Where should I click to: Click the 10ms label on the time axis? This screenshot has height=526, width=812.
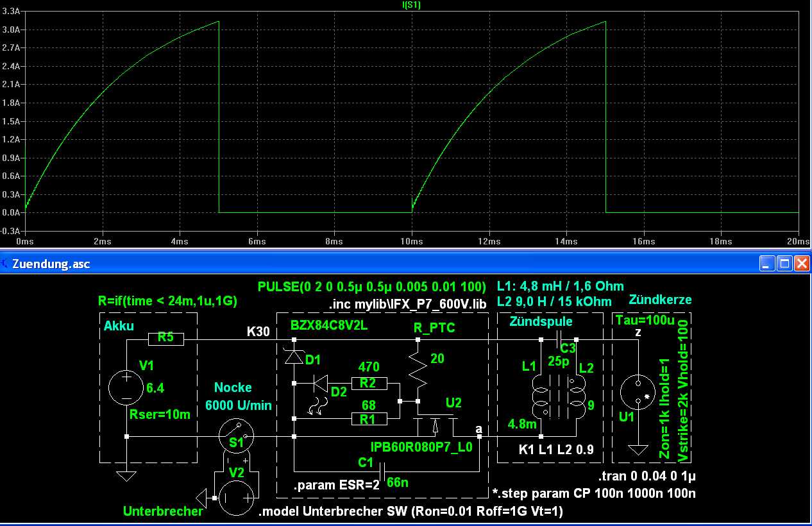pos(411,241)
